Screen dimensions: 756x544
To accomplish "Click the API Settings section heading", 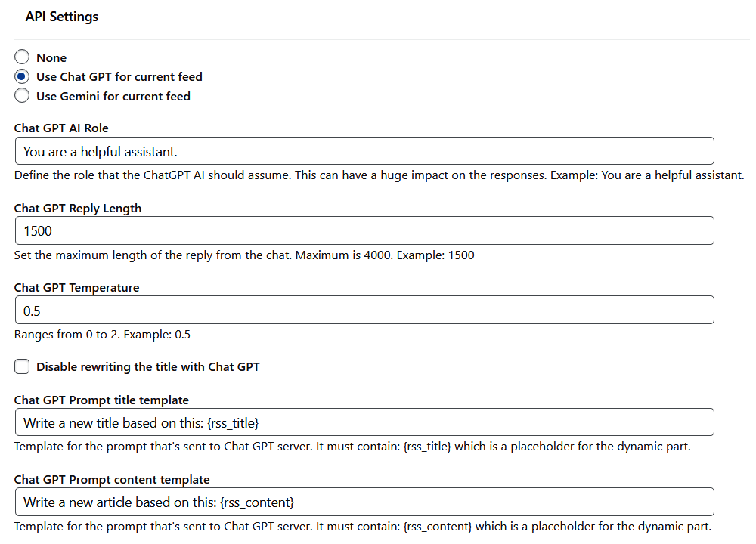I will pos(62,17).
